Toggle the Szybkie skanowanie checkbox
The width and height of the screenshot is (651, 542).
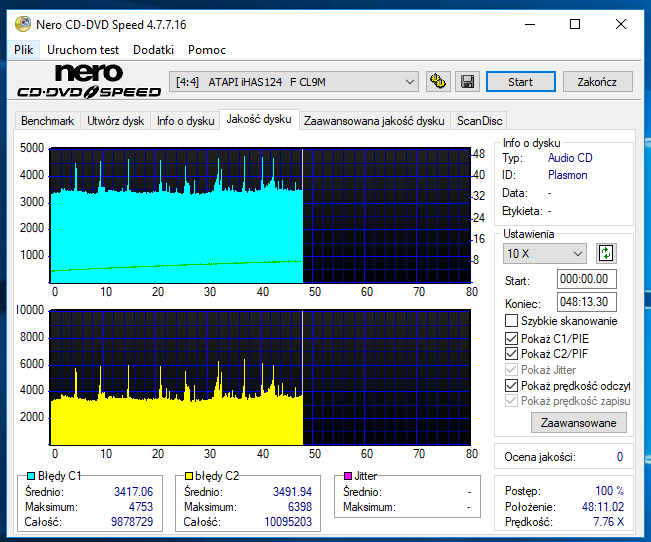pos(511,321)
